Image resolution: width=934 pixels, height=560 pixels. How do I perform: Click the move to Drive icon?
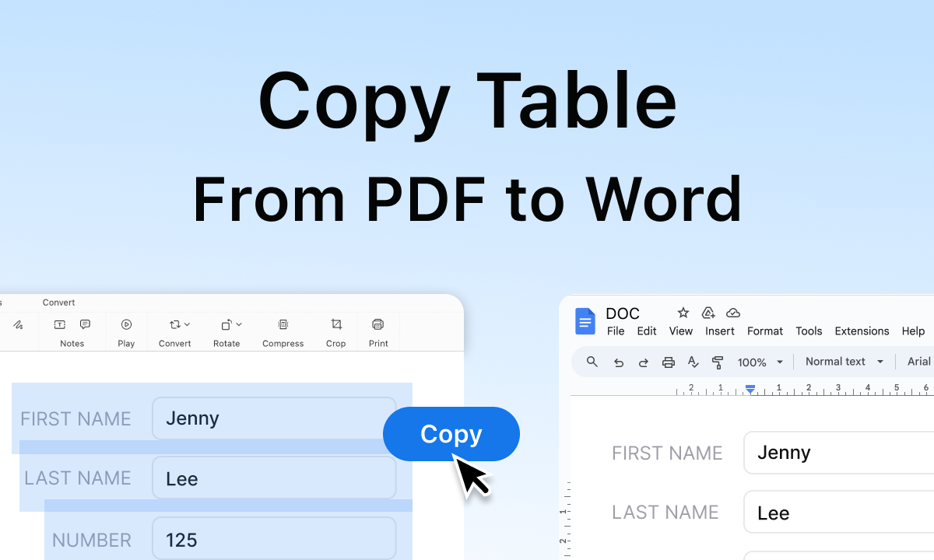point(708,313)
